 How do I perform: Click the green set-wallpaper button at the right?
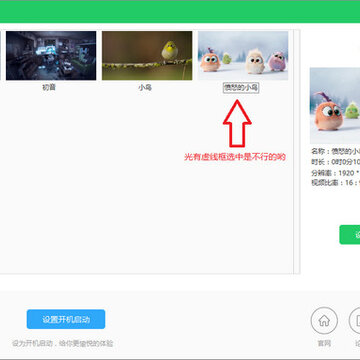coord(350,235)
